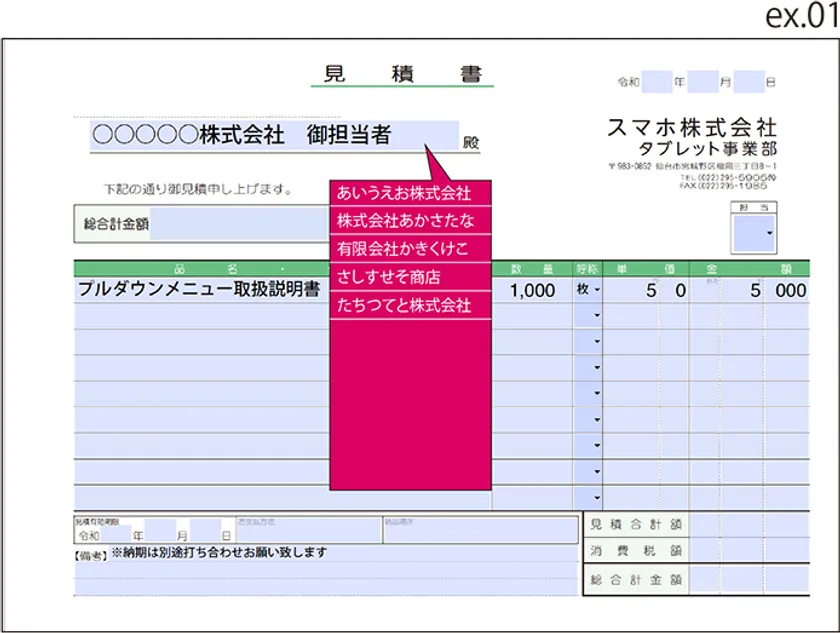Click the スマホ株式会社 company name

click(x=692, y=127)
